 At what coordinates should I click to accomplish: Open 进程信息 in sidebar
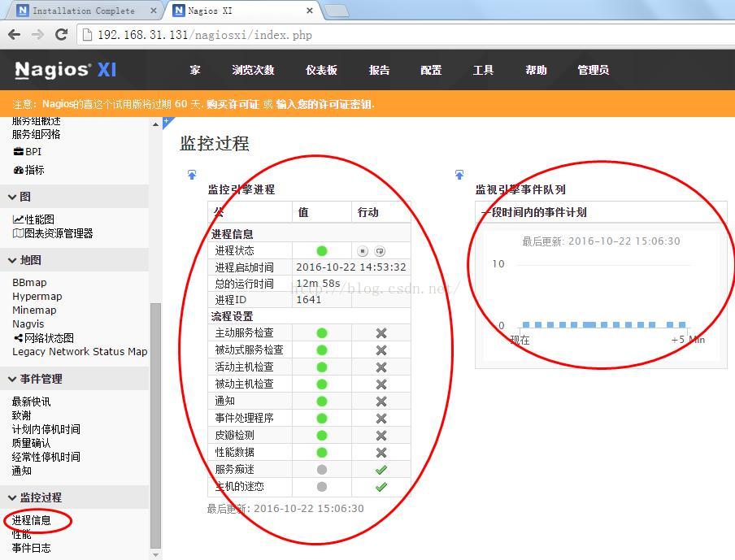coord(32,520)
